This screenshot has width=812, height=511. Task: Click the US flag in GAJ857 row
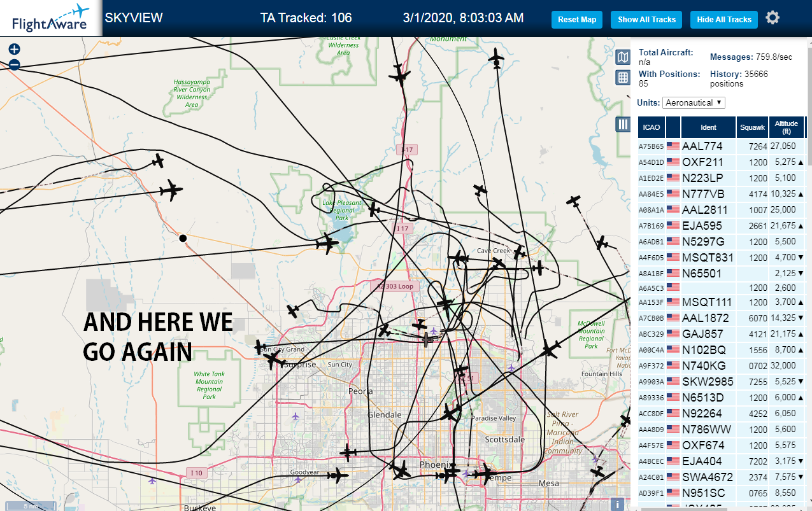click(x=673, y=334)
